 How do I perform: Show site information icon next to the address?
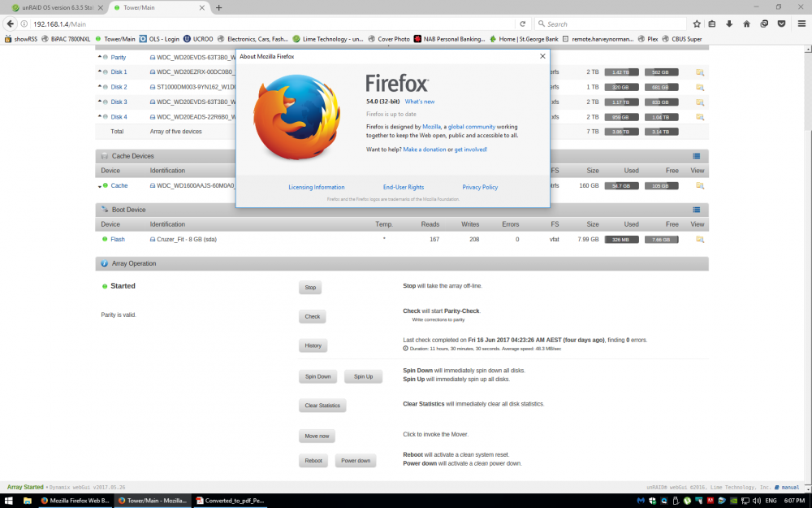pyautogui.click(x=24, y=24)
